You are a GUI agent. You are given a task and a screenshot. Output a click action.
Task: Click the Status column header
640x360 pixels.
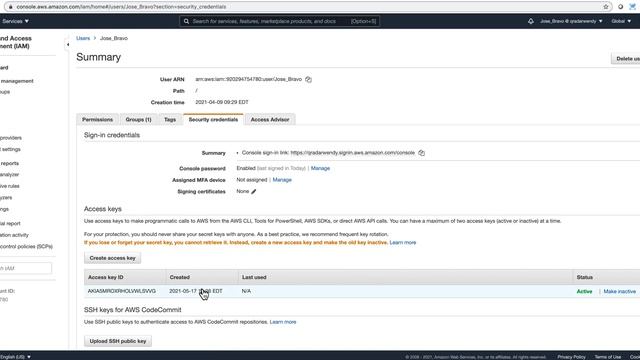(584, 277)
